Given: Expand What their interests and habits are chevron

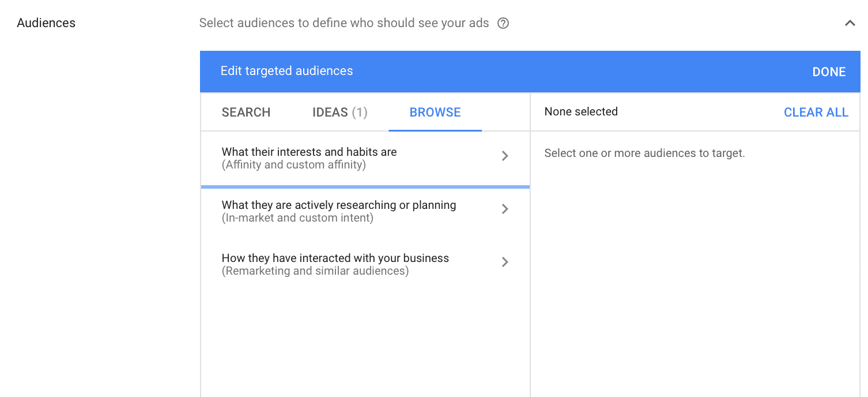Looking at the screenshot, I should [505, 156].
